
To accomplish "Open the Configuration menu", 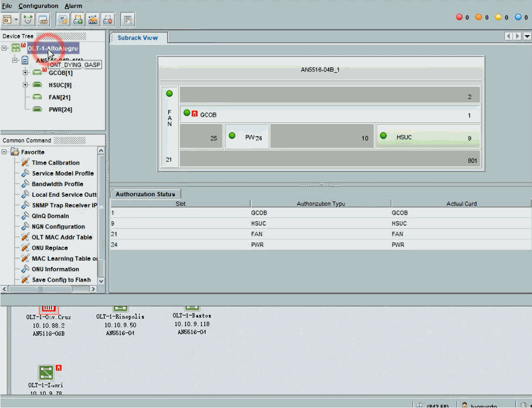I will [38, 6].
